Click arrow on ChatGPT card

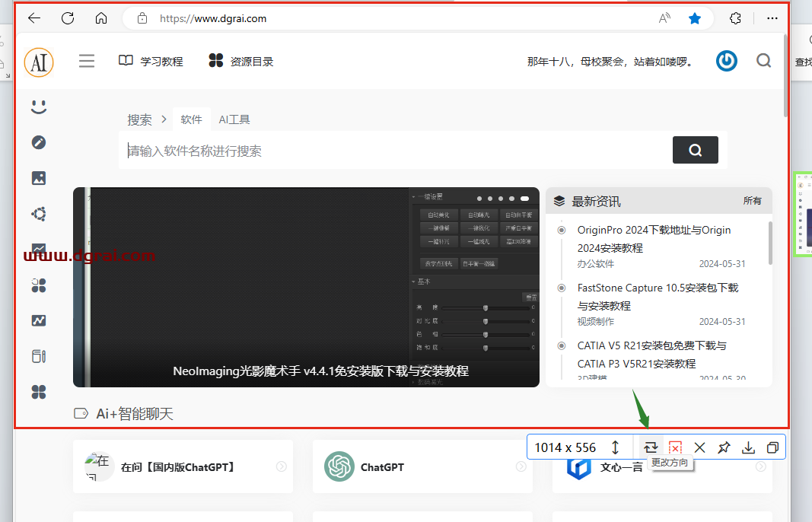[x=521, y=466]
